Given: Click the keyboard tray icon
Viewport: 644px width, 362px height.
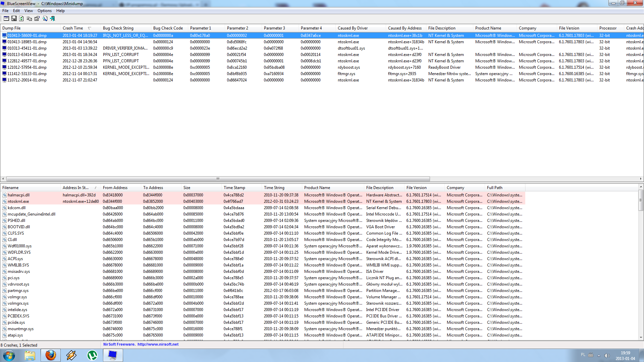Looking at the screenshot, I should click(x=591, y=355).
